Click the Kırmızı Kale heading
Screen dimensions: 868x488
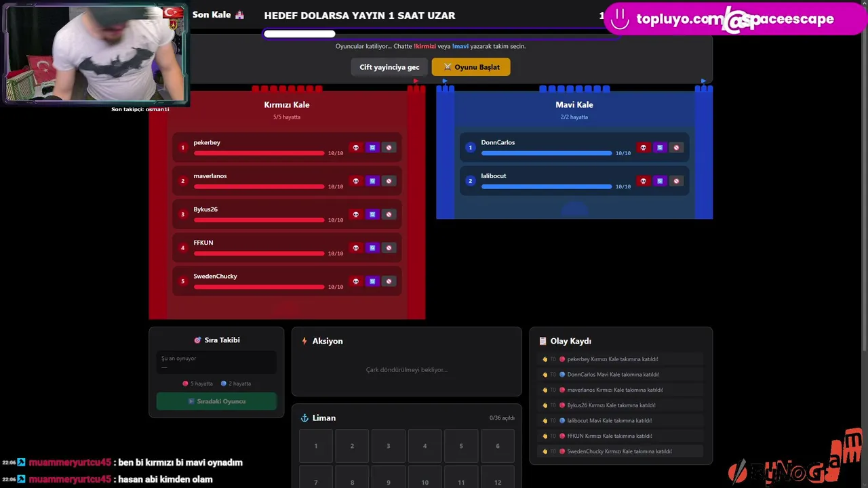(x=287, y=105)
